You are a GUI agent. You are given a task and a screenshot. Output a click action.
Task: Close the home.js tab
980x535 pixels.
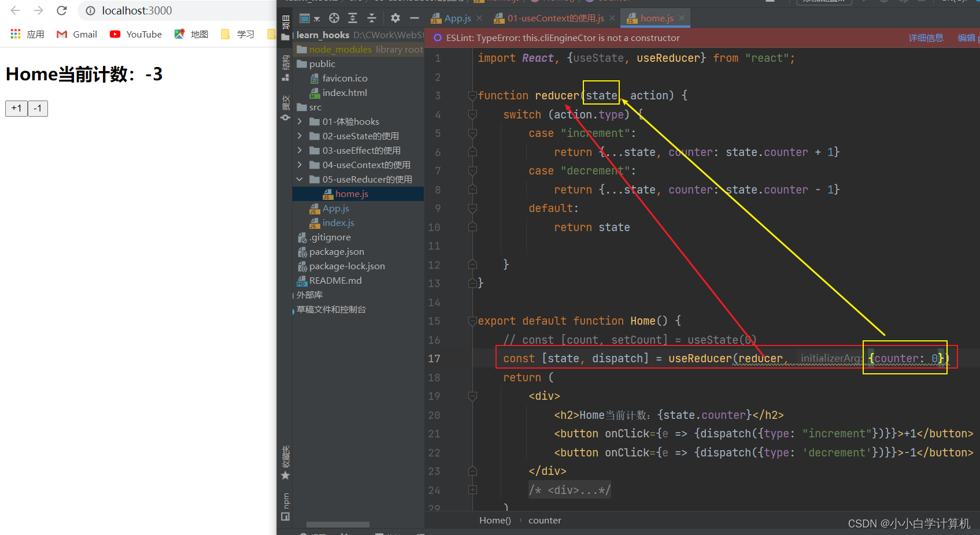click(x=682, y=18)
